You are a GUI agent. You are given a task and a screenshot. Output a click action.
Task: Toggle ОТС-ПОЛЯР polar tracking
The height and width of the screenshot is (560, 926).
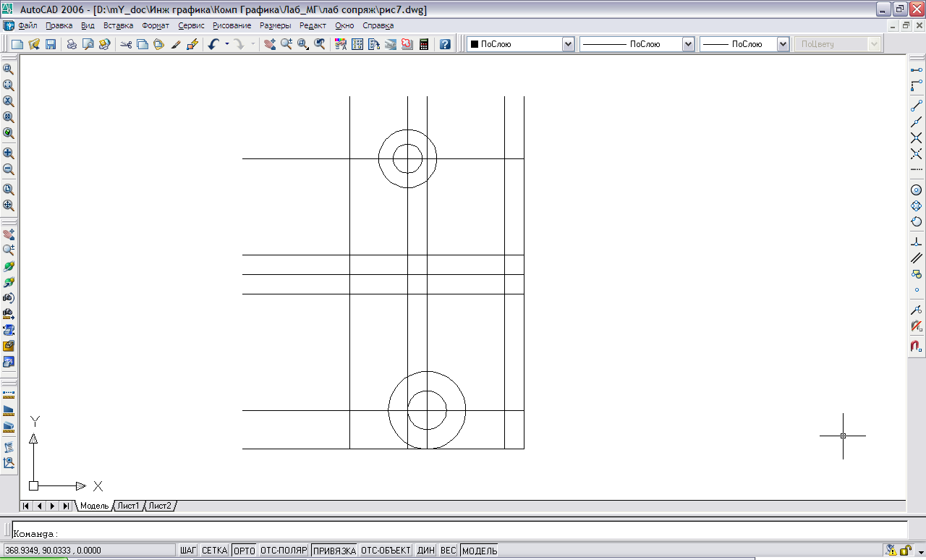[x=284, y=551]
